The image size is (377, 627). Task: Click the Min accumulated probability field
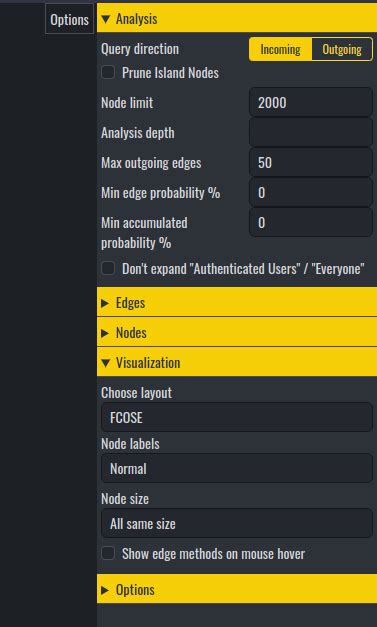pos(311,222)
